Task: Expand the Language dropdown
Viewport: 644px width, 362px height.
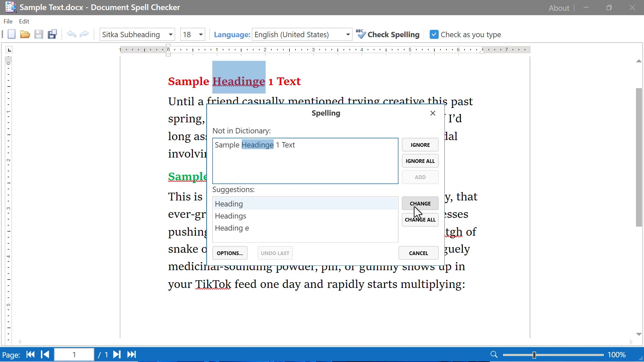Action: click(x=348, y=35)
